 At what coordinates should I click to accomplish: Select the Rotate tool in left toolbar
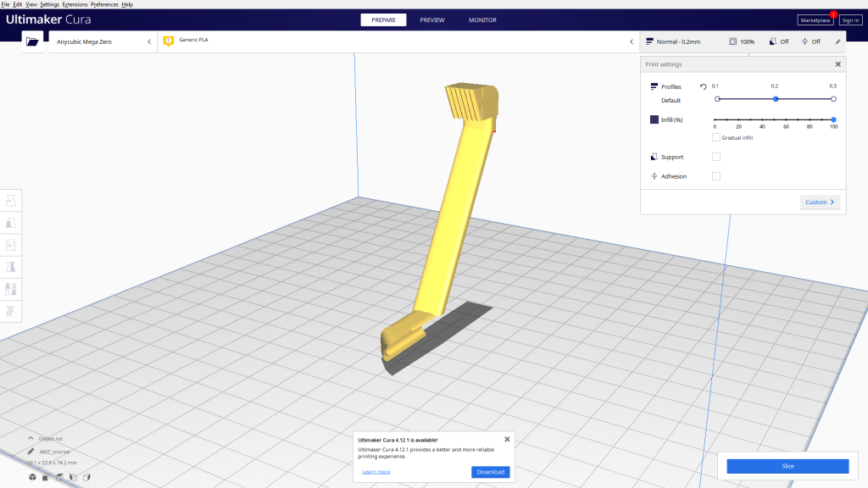point(10,245)
